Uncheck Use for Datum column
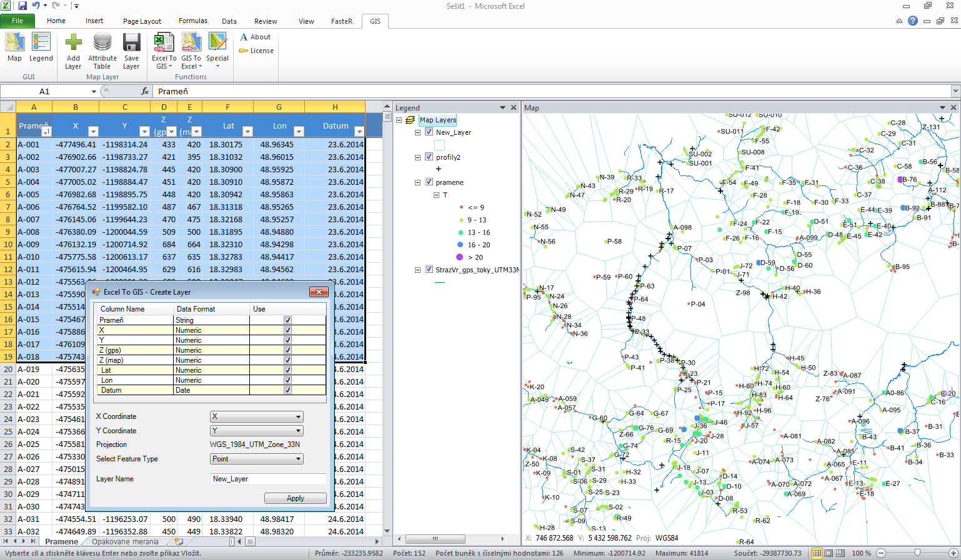961x560 pixels. click(x=287, y=390)
